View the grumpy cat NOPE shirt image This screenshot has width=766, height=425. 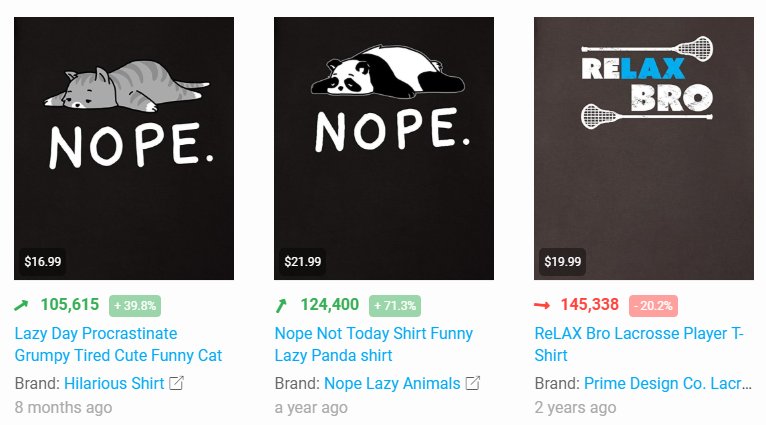(124, 149)
